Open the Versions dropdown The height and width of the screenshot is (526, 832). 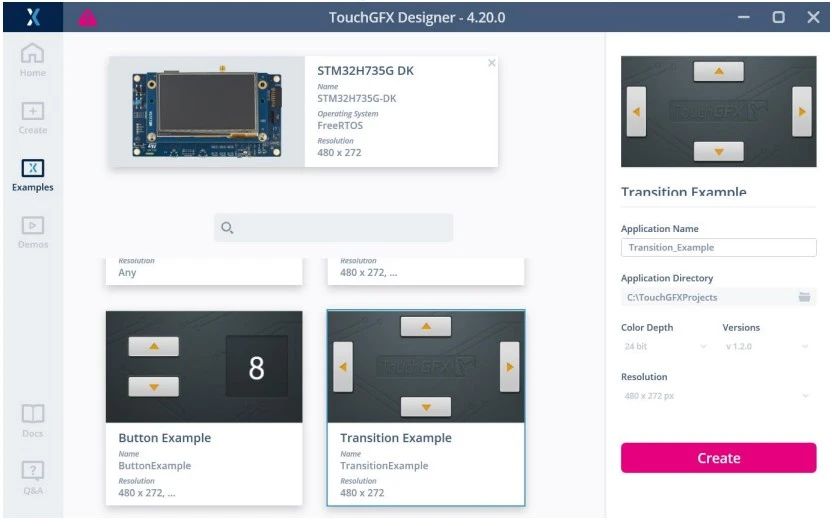tap(767, 347)
